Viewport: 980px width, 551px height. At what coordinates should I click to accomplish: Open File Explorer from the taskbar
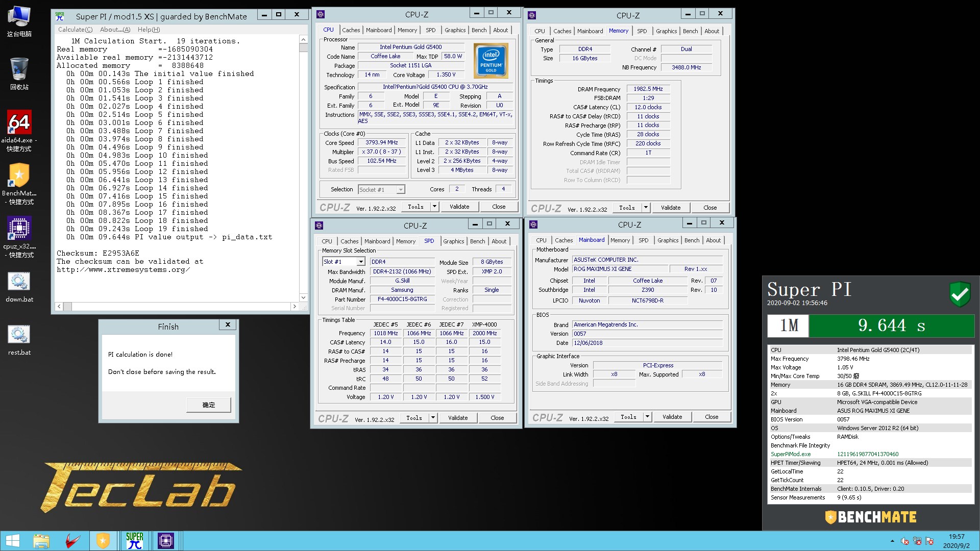[41, 541]
